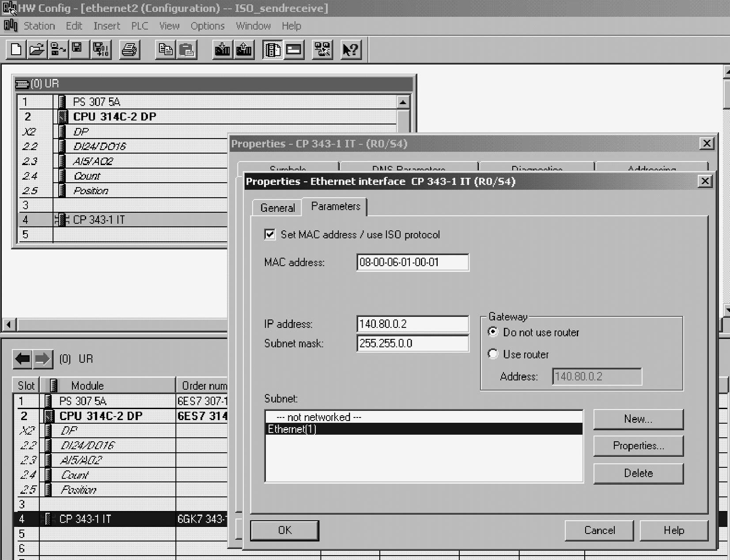
Task: Open the Window menu
Action: tap(253, 26)
